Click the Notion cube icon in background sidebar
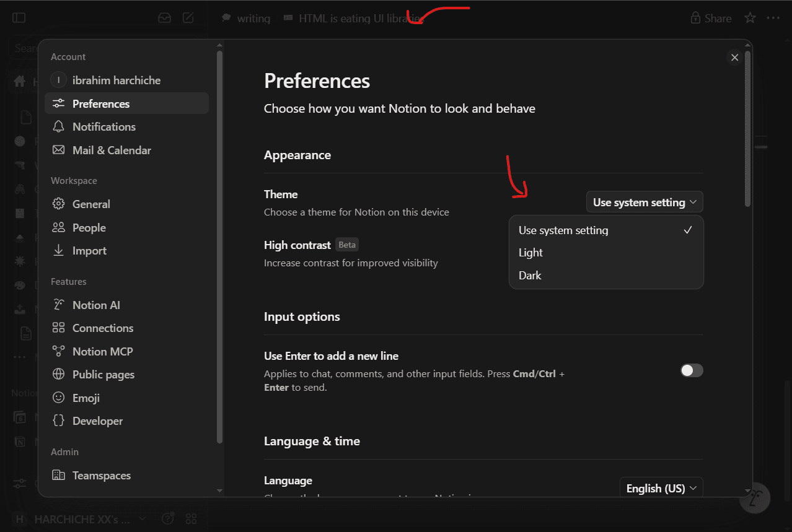792x532 pixels. (x=20, y=442)
